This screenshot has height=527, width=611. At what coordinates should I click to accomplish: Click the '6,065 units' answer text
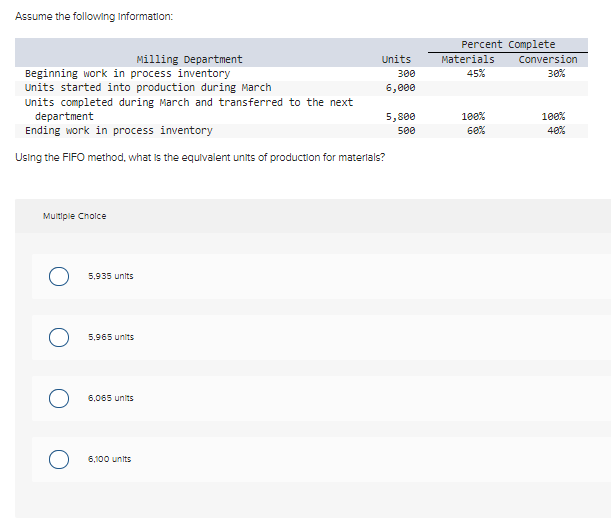111,398
